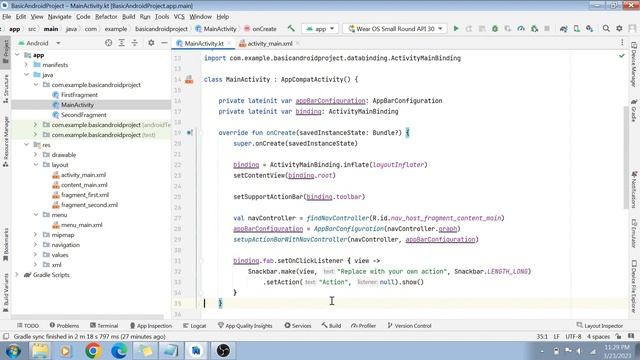Toggle the Gradle right-side panel
The image size is (640, 360).
pyautogui.click(x=634, y=110)
